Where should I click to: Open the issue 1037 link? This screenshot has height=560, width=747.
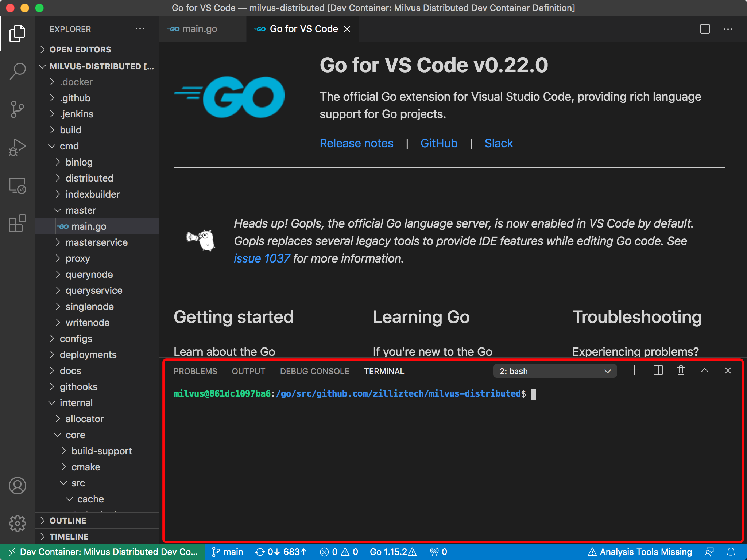(x=262, y=258)
